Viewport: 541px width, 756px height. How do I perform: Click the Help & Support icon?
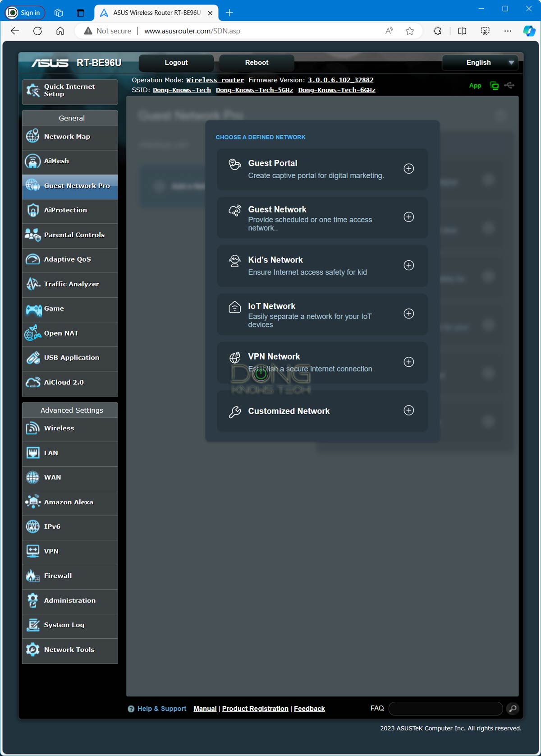pos(131,709)
